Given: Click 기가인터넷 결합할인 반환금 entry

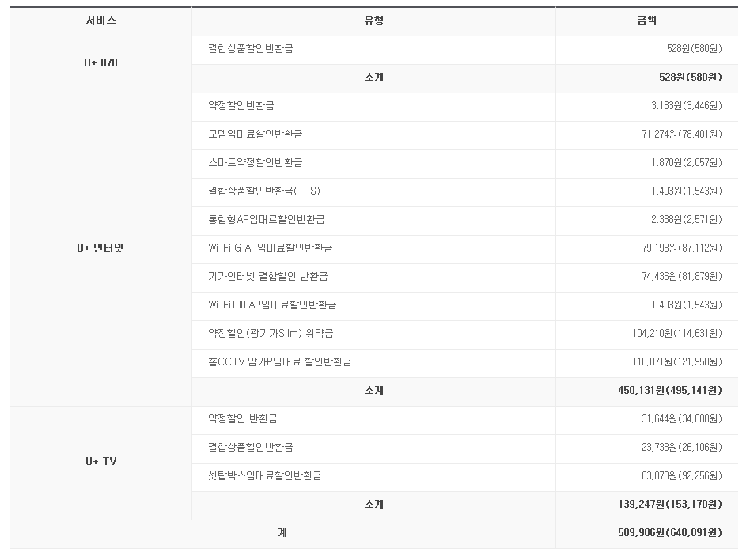Looking at the screenshot, I should tap(267, 277).
